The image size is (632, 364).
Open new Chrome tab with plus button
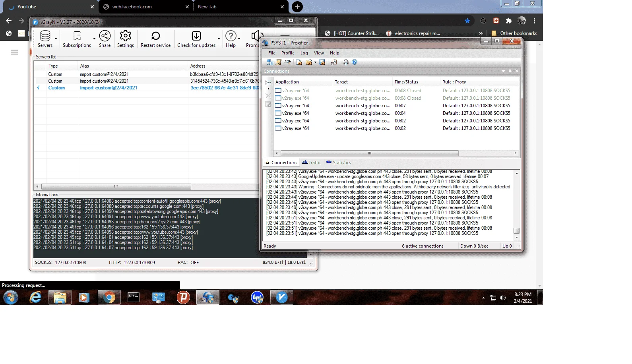tap(297, 7)
